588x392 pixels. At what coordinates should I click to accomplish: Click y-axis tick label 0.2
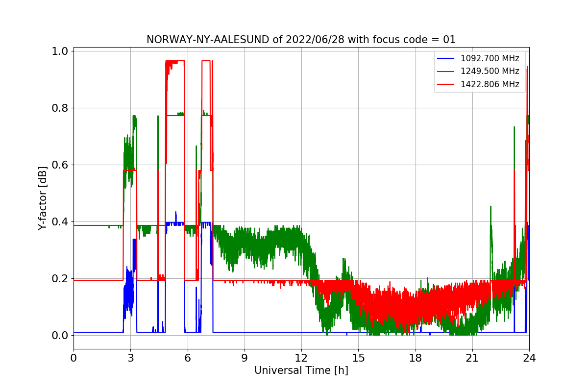tap(60, 278)
